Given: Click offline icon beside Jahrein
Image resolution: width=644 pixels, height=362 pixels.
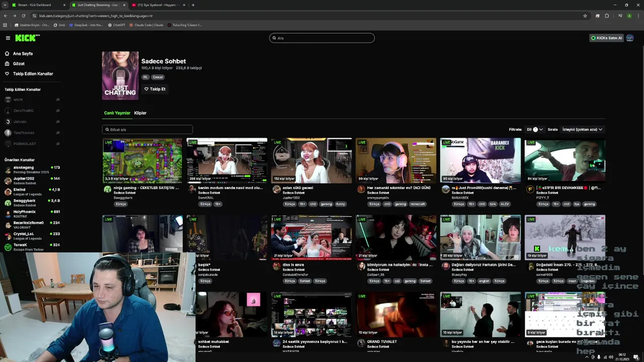Looking at the screenshot, I should [x=58, y=122].
